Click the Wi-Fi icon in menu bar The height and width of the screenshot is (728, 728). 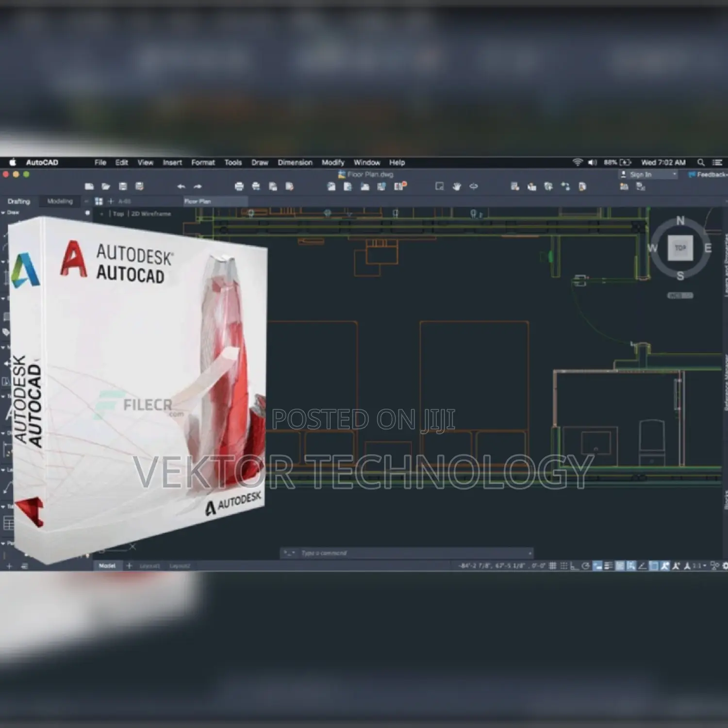tap(577, 163)
